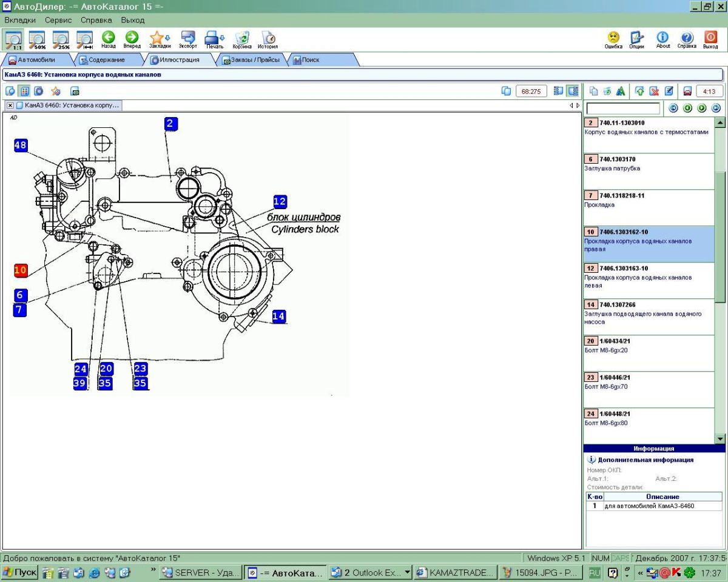Open the About dialog
Viewport: 728px width, 582px height.
coord(663,40)
